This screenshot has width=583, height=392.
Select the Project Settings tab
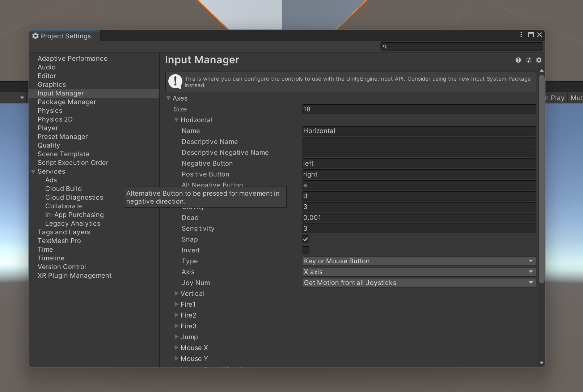pos(65,36)
